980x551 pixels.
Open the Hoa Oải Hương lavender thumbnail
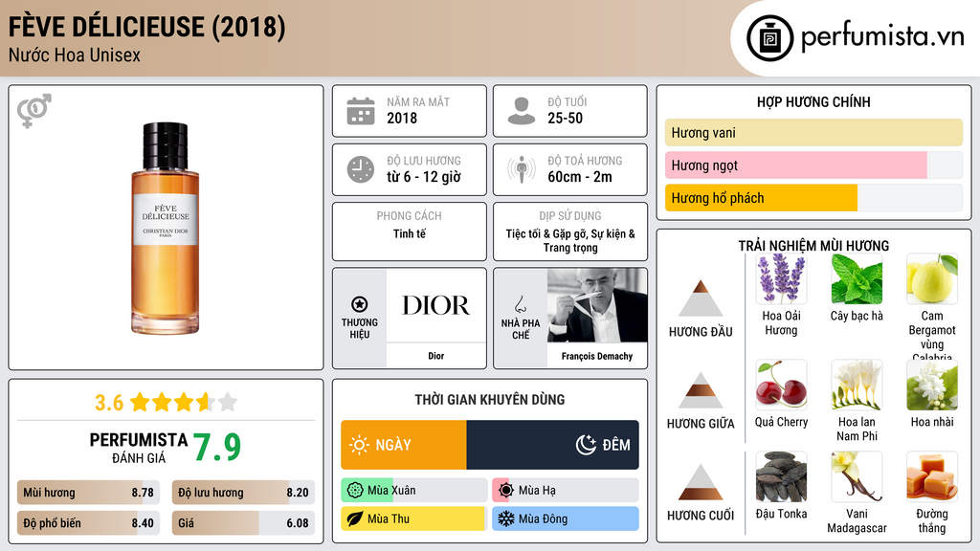(x=781, y=279)
